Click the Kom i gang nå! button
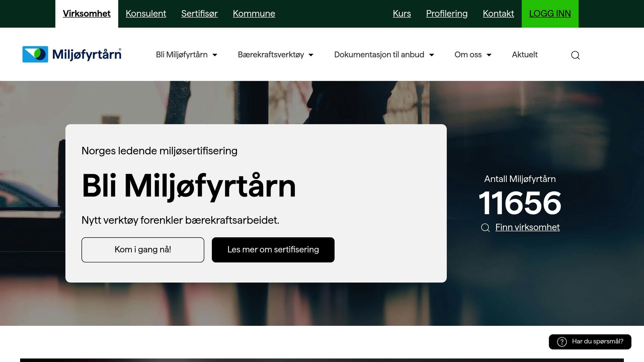Image resolution: width=644 pixels, height=362 pixels. click(x=143, y=250)
